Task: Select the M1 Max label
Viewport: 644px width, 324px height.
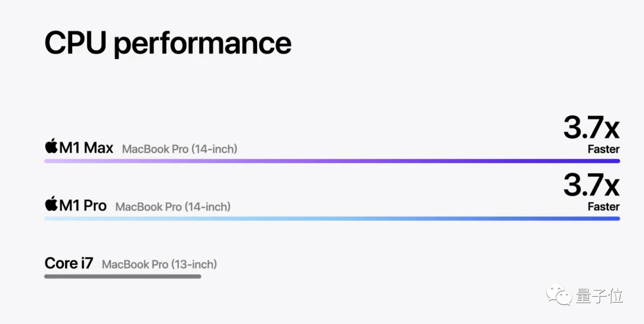Action: click(86, 148)
